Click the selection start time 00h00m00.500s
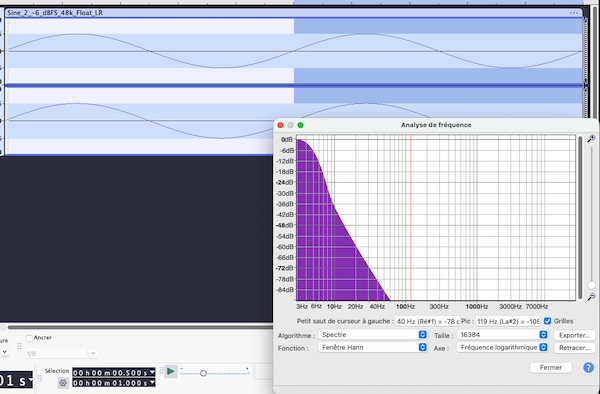The width and height of the screenshot is (600, 394). tap(111, 373)
